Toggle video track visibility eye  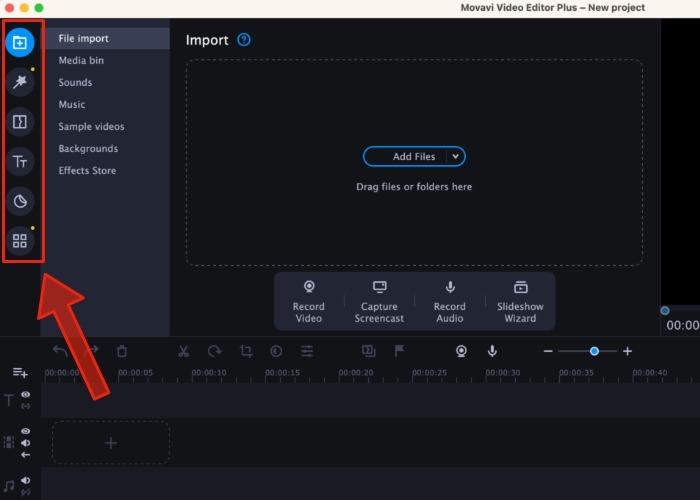click(25, 431)
